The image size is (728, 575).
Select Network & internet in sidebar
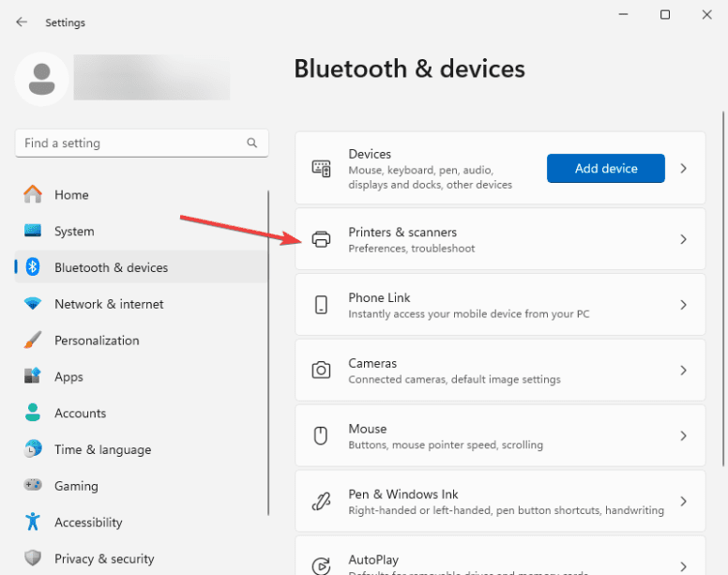(109, 304)
